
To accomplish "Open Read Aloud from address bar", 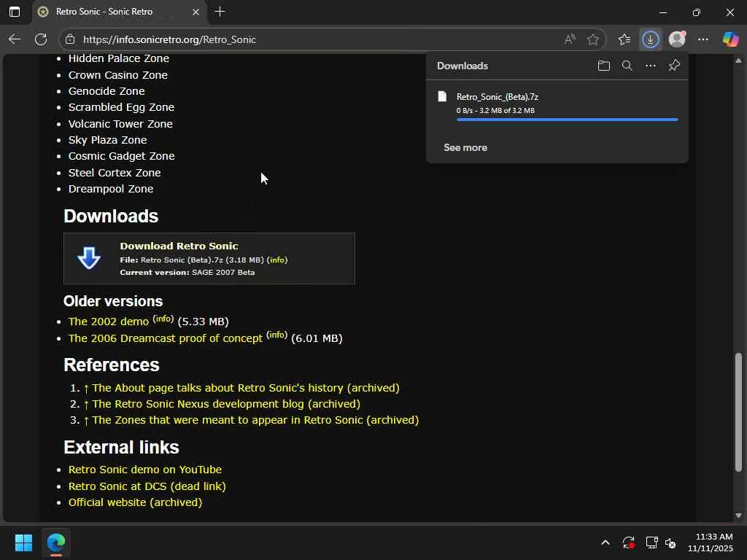I will [570, 39].
